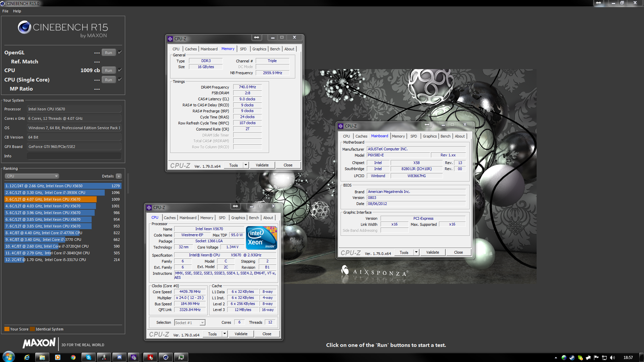Select ranking row Xeon X5650 score 1279
Viewport: 644px width, 362px height.
(63, 186)
